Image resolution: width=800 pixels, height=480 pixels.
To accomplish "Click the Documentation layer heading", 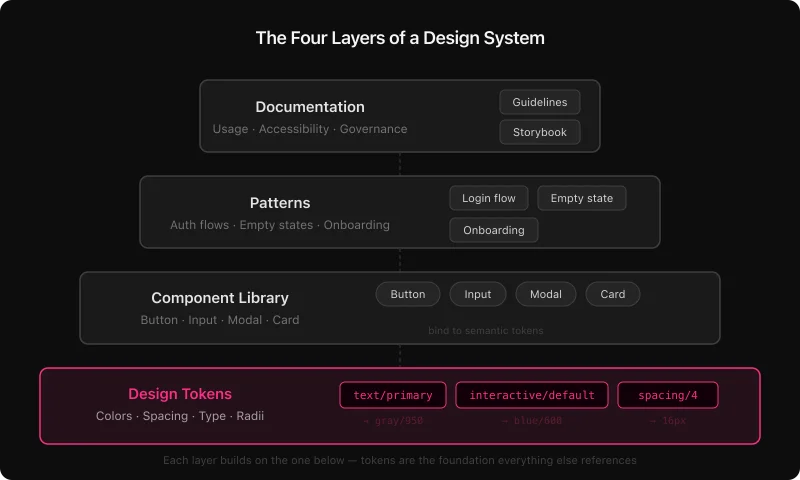I will [310, 107].
